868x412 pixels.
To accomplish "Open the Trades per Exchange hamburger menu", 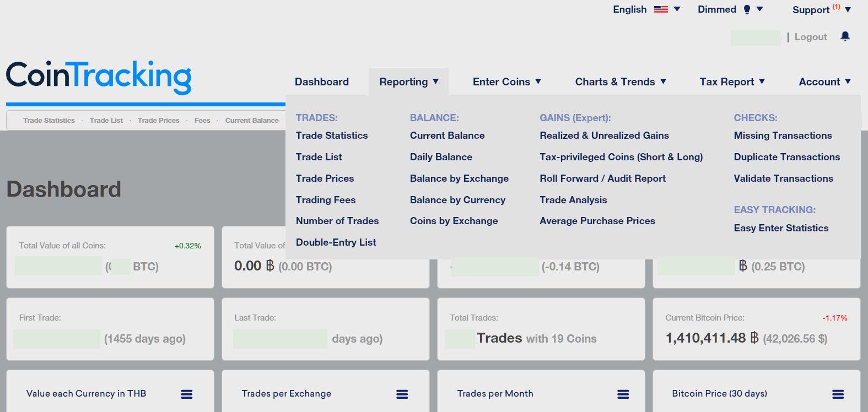I will [402, 394].
